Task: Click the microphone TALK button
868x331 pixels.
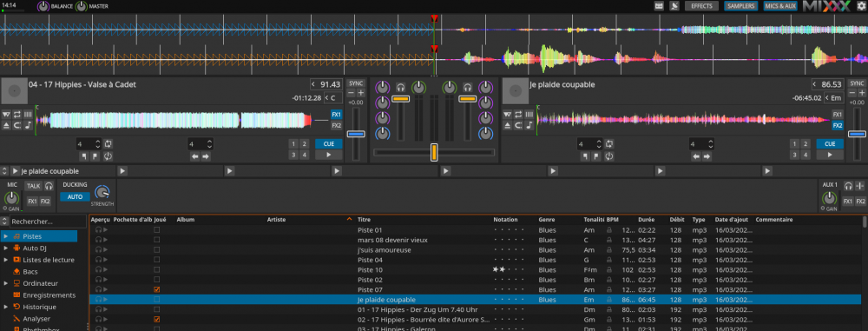Action: [x=34, y=186]
